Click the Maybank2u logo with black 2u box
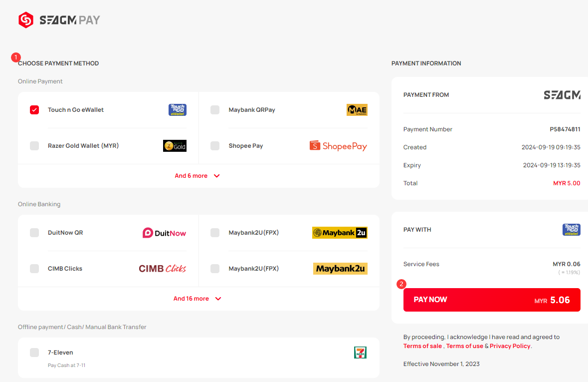Image resolution: width=588 pixels, height=382 pixels. (340, 233)
